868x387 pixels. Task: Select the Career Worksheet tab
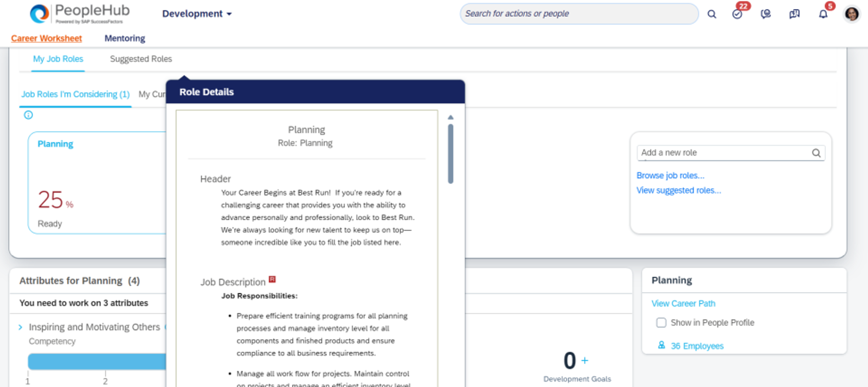click(47, 38)
